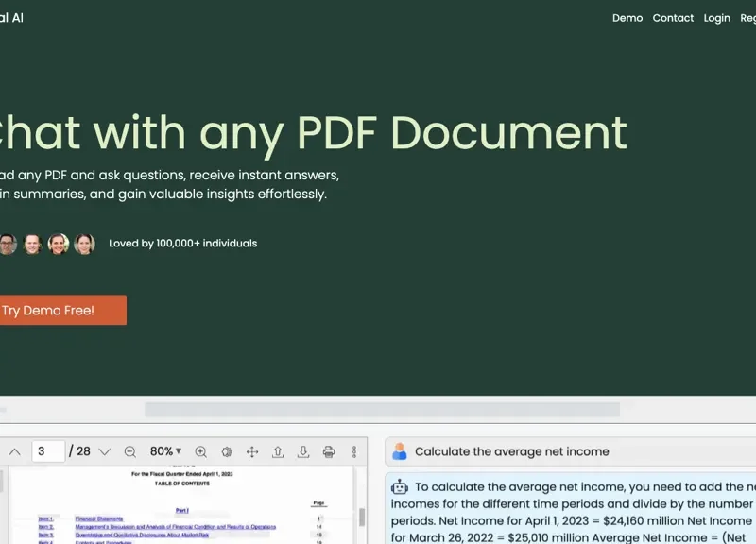Open the three-dot more options menu

pos(354,451)
